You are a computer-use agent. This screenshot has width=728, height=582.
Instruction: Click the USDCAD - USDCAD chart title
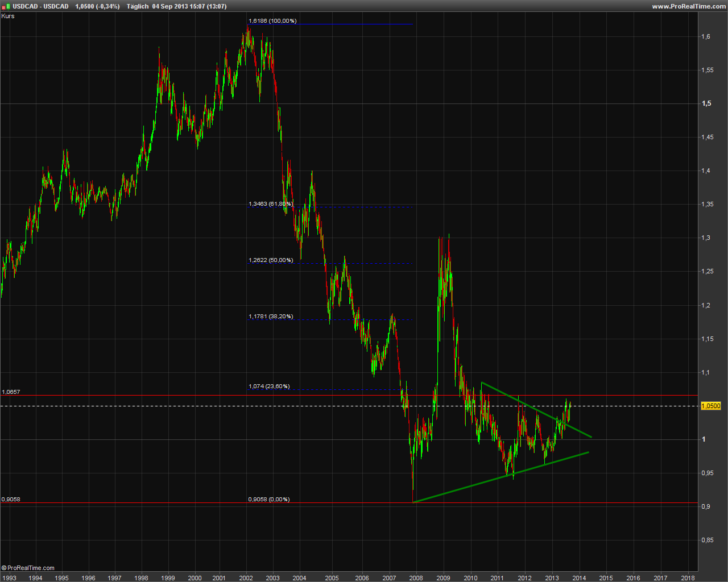[x=41, y=6]
